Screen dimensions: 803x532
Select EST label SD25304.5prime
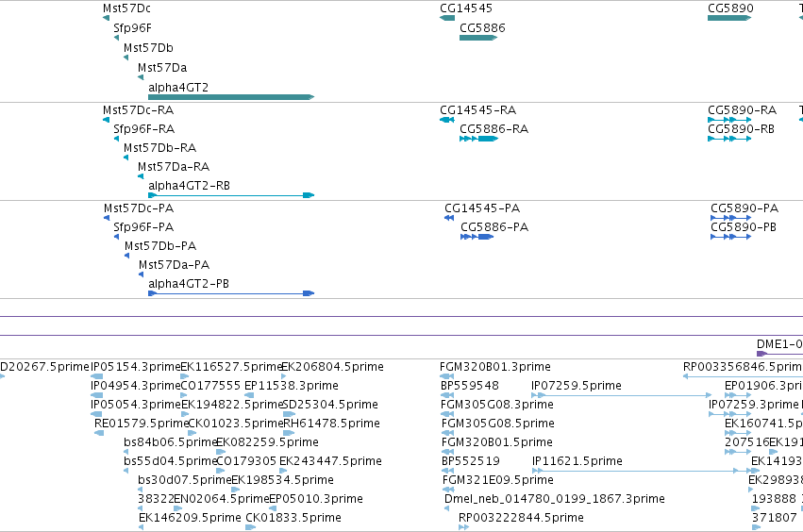click(330, 405)
